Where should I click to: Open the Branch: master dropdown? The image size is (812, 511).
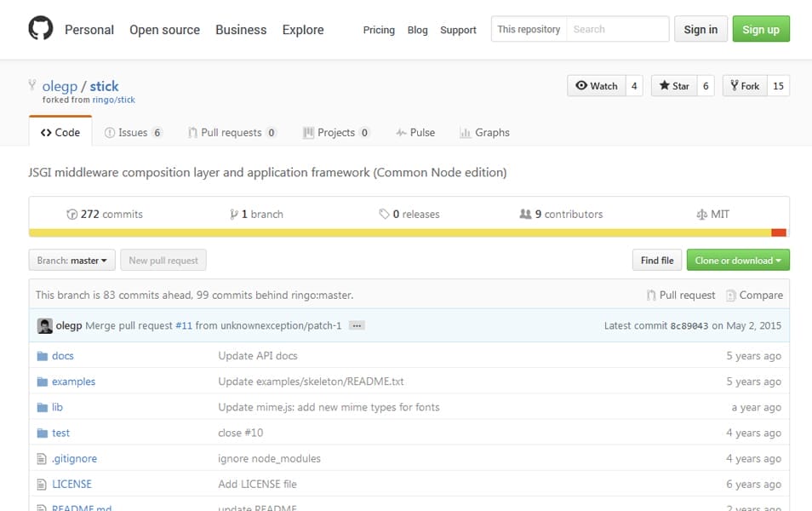pos(72,261)
